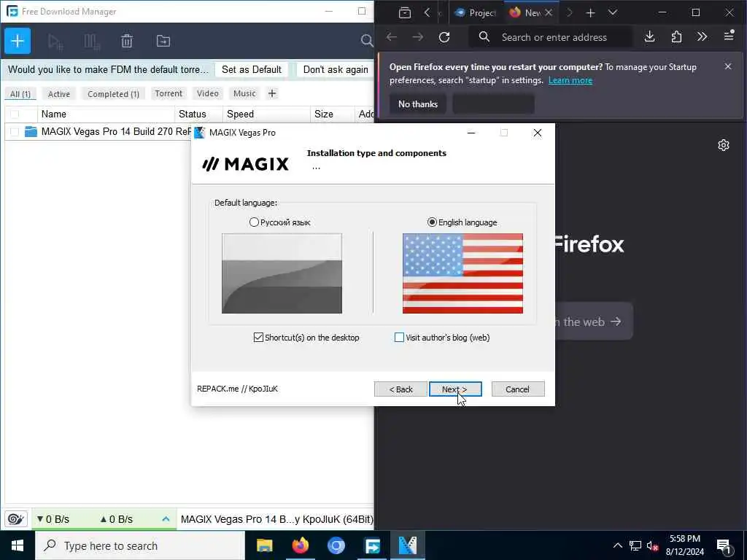Open Firefox extensions puzzle icon
Viewport: 747px width, 560px height.
click(676, 36)
